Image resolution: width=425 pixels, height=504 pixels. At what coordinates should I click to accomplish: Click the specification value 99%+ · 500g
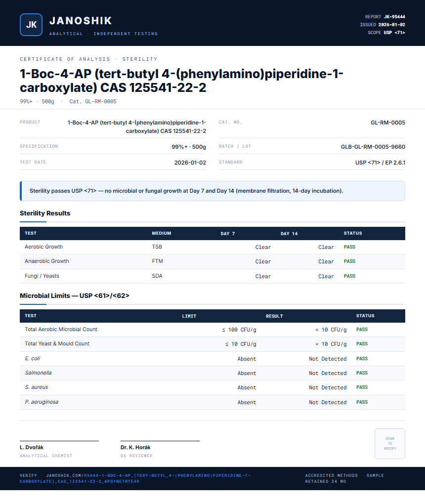[189, 147]
